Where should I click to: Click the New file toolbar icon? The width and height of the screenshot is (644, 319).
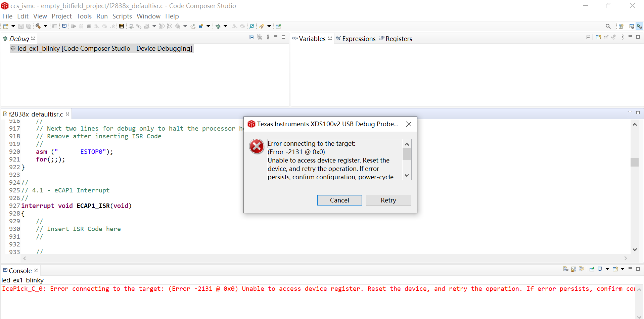(6, 26)
